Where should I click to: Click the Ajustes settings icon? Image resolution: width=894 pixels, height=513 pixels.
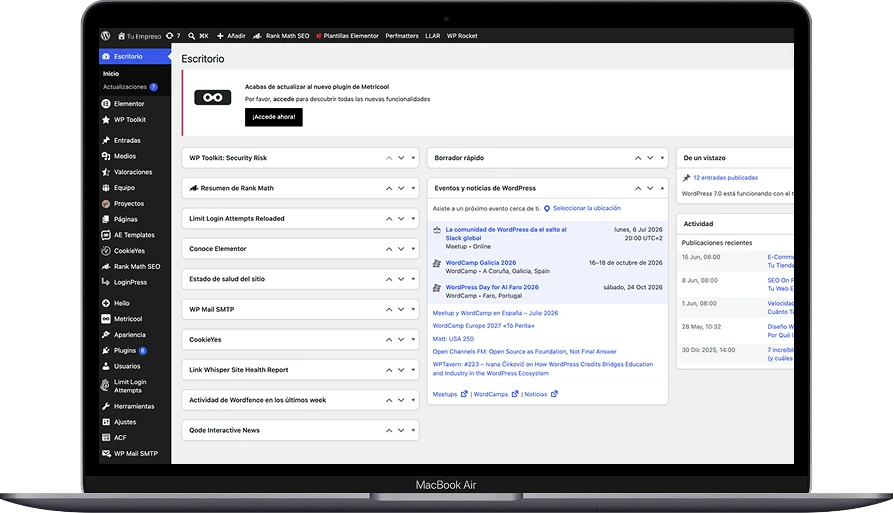(x=105, y=422)
